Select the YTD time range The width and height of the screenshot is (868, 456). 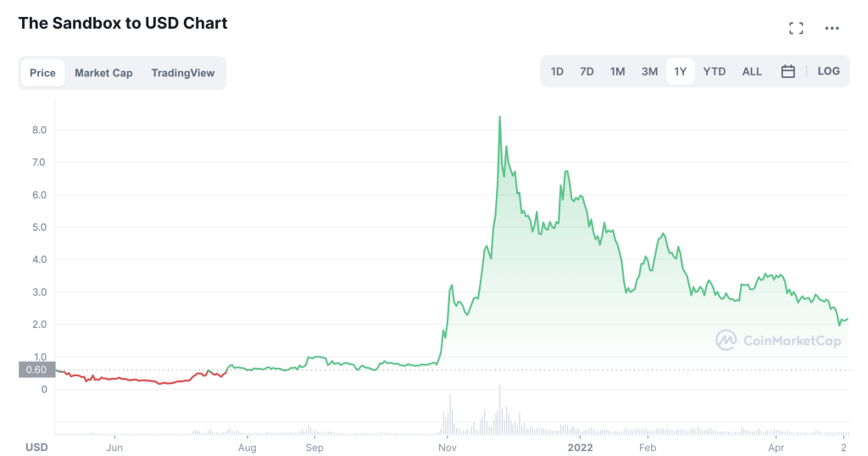coord(715,72)
